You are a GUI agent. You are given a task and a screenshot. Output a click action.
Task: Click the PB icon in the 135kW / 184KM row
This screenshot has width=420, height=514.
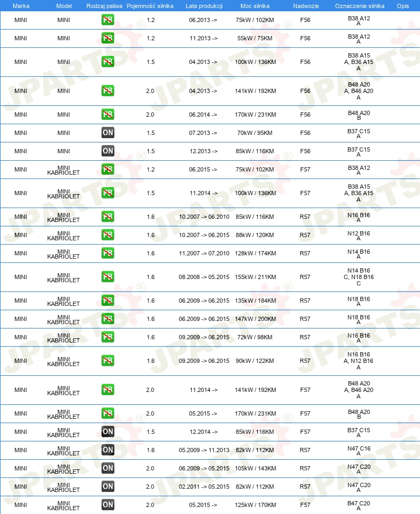[108, 301]
